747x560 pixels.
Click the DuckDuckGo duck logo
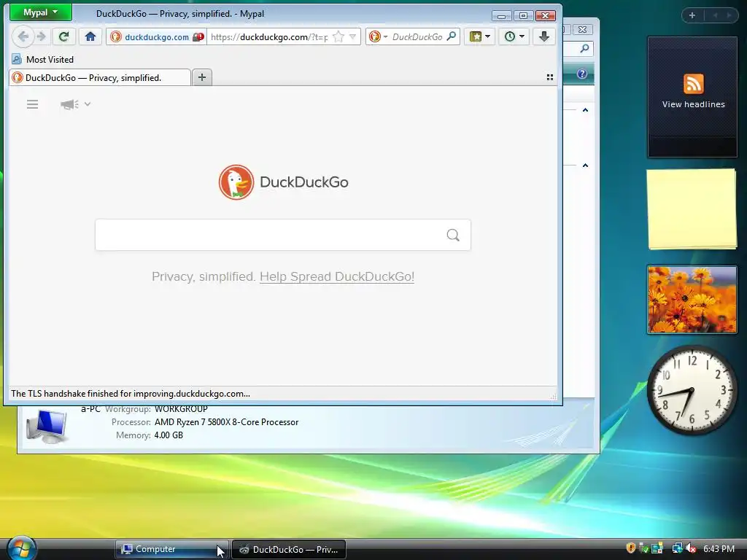[x=236, y=182]
